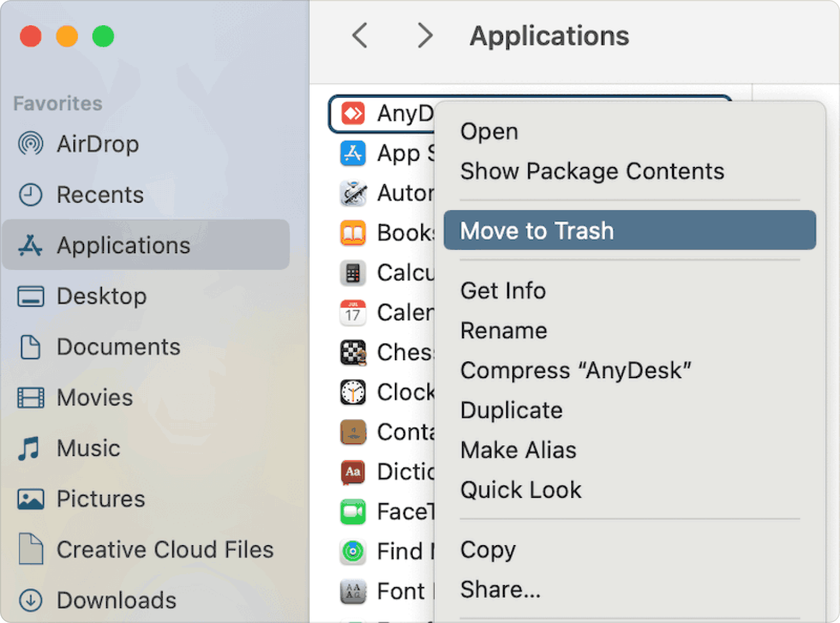Image resolution: width=840 pixels, height=623 pixels.
Task: Click the AirDrop sidebar icon
Action: (x=30, y=144)
